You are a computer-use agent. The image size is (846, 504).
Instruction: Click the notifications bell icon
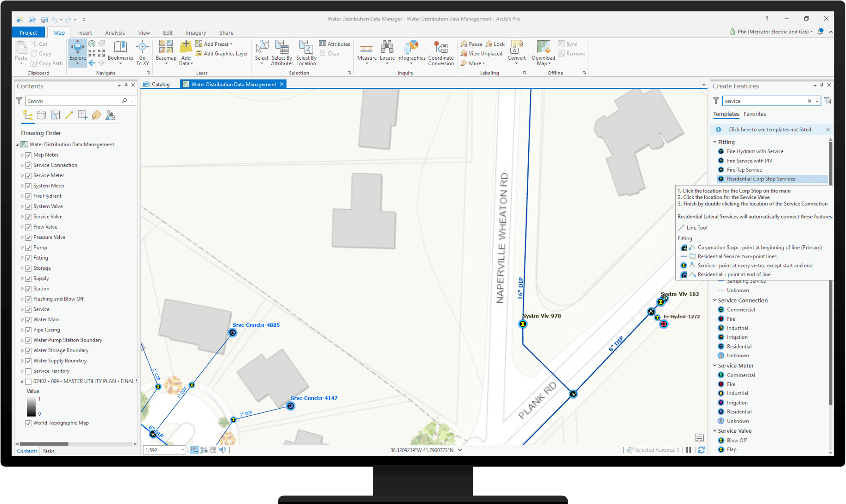click(820, 31)
